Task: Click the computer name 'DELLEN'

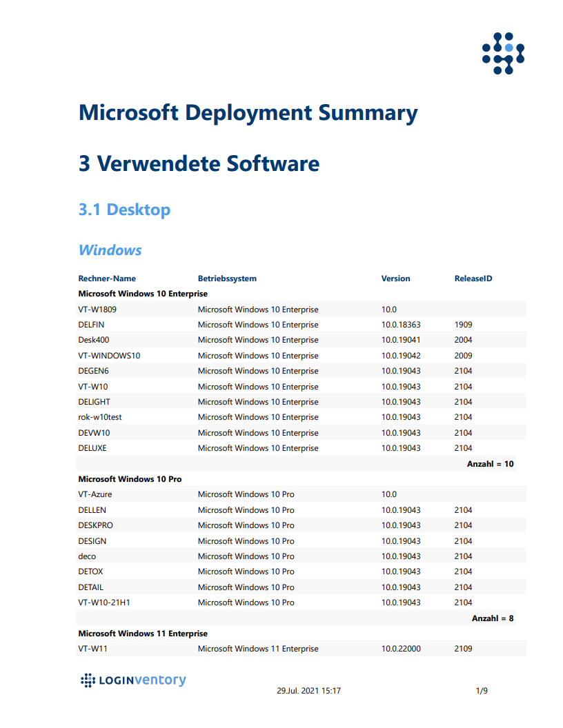Action: pyautogui.click(x=92, y=510)
